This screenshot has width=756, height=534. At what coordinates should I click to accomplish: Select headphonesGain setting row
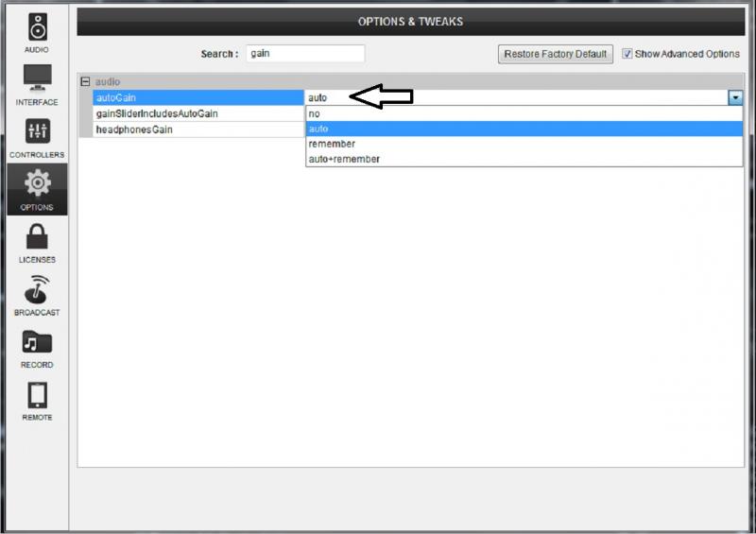tap(198, 129)
